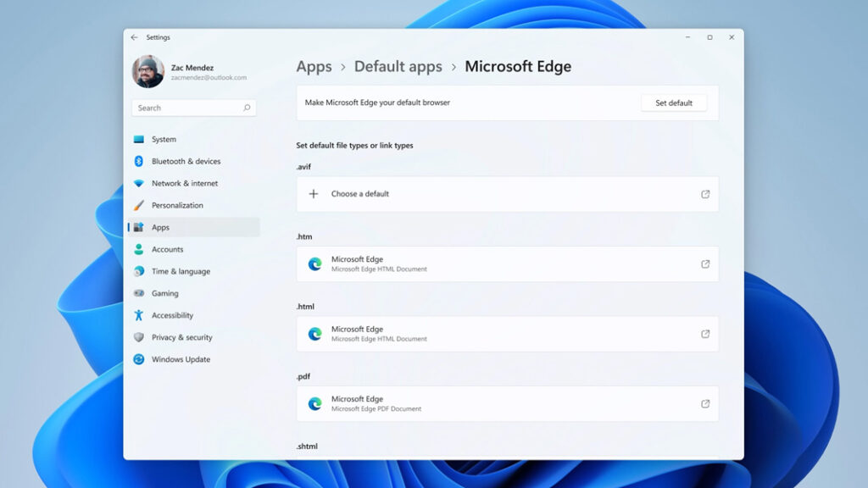The height and width of the screenshot is (488, 868).
Task: Select the Accessibility sidebar icon
Action: coord(137,315)
